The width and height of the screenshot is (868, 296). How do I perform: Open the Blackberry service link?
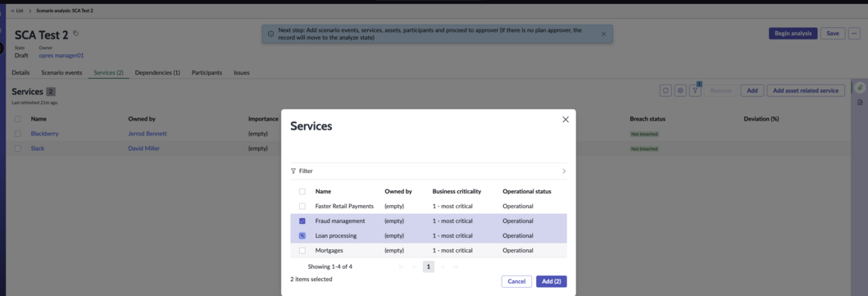pyautogui.click(x=45, y=134)
